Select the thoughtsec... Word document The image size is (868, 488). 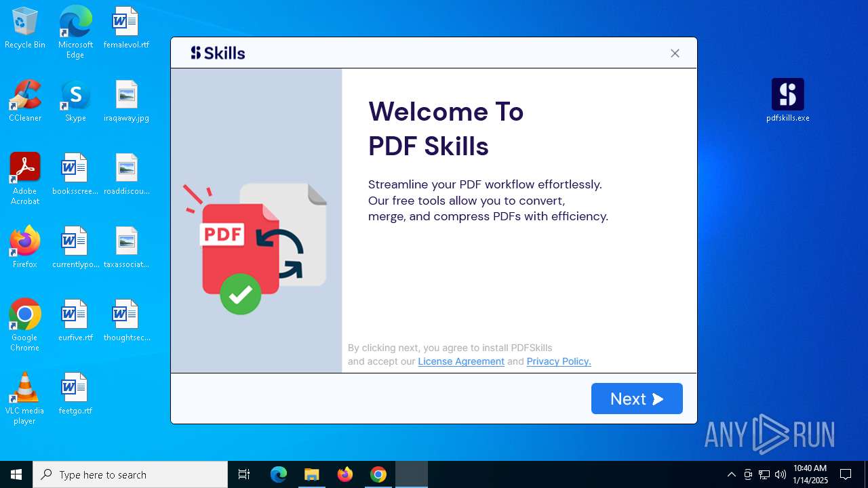click(126, 321)
